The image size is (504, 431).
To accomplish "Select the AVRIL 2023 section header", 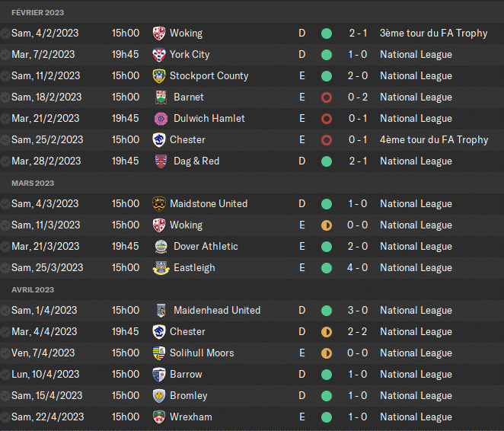I will pyautogui.click(x=33, y=290).
